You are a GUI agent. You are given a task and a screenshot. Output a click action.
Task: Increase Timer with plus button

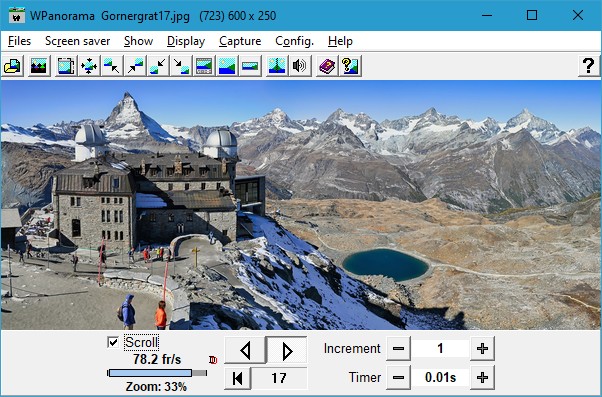tap(482, 377)
